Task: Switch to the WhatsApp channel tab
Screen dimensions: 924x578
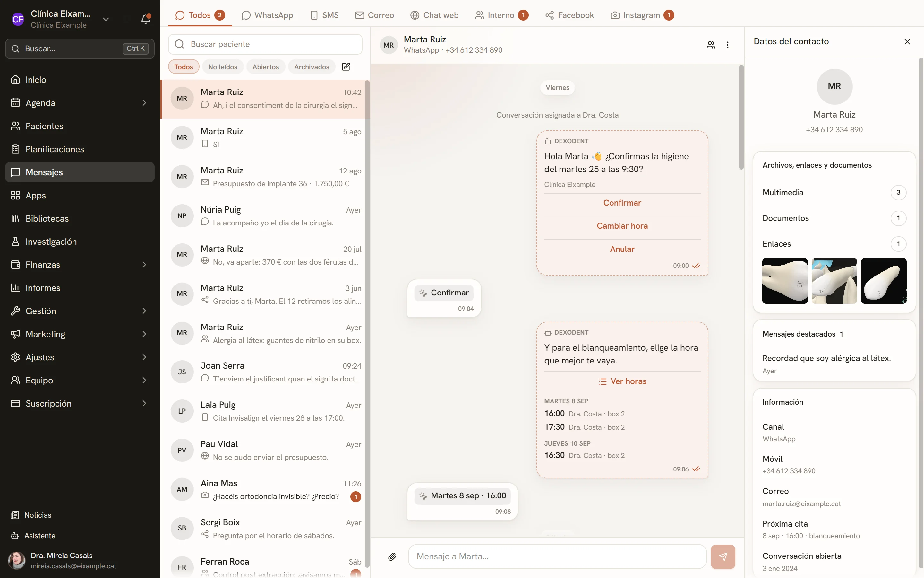Action: [267, 15]
